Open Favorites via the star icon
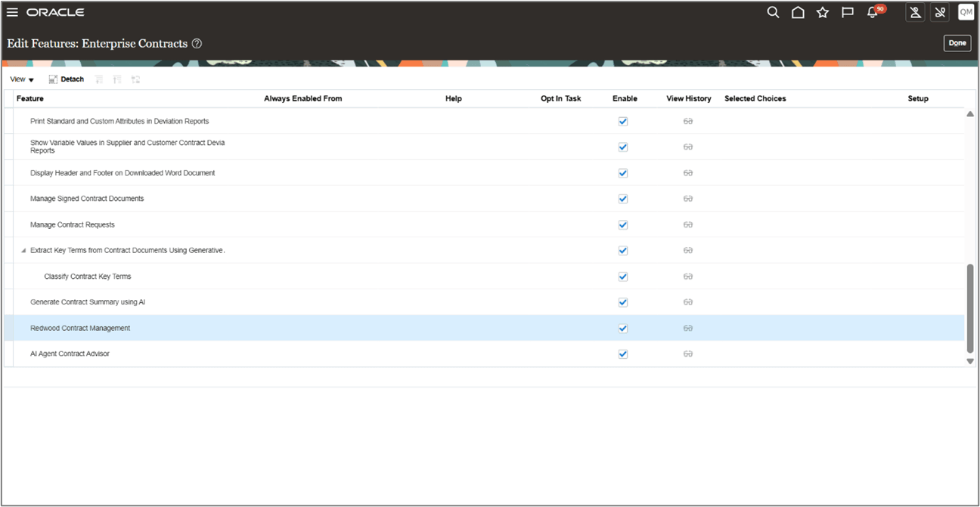This screenshot has width=980, height=507. 822,12
